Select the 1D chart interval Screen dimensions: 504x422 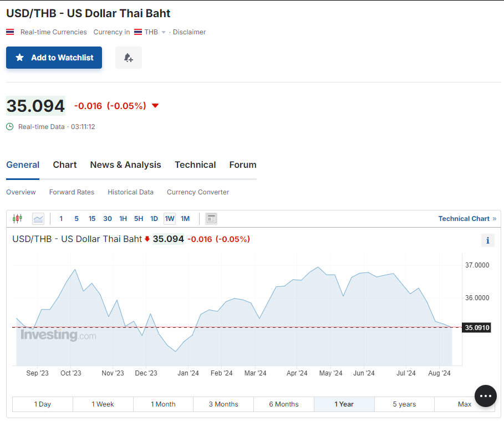154,219
